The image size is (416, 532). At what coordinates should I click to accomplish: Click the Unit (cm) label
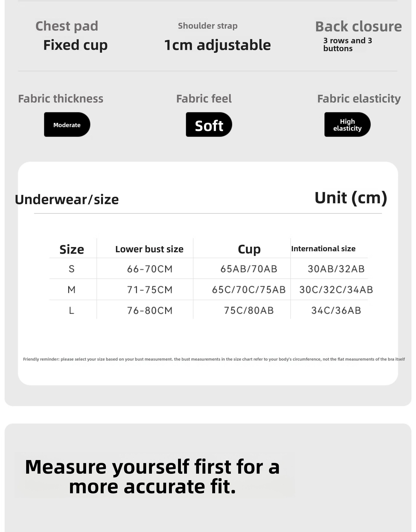(x=351, y=198)
